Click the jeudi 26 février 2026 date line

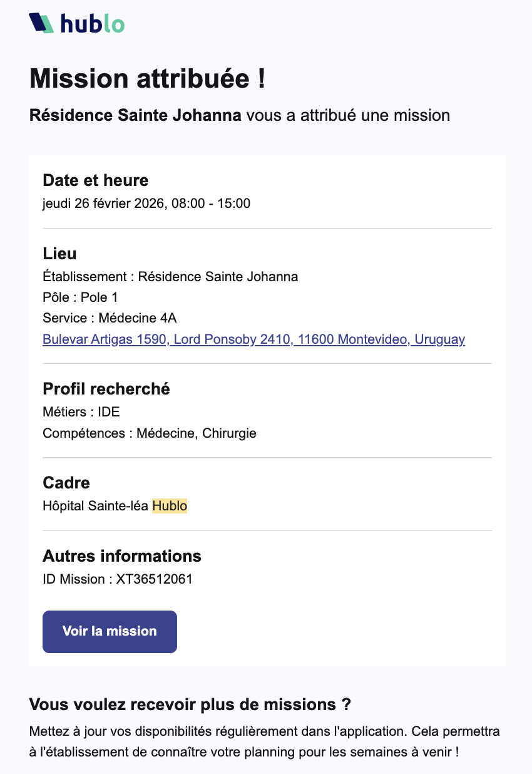point(146,204)
